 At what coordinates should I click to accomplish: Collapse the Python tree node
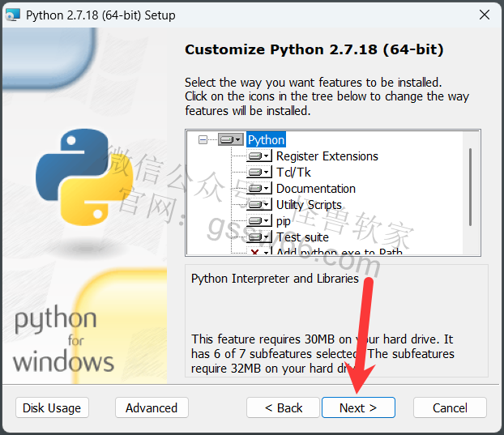[203, 140]
